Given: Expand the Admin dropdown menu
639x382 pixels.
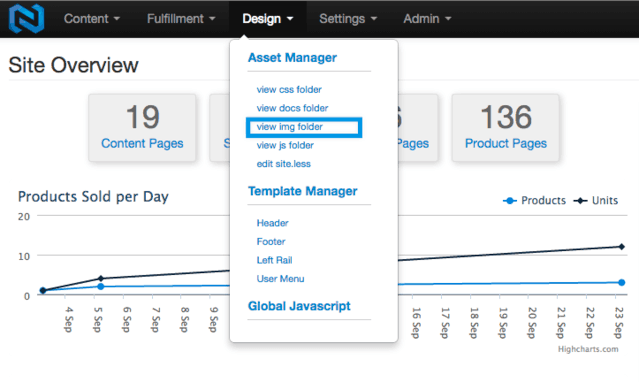Looking at the screenshot, I should click(427, 19).
